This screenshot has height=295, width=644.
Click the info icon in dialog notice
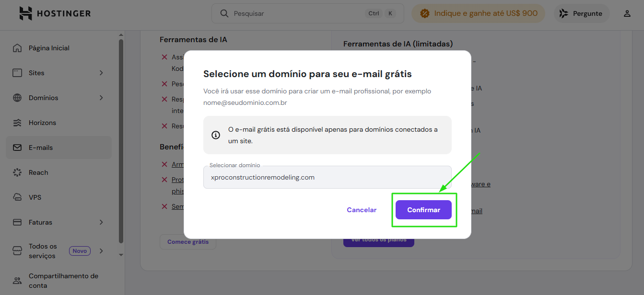216,135
